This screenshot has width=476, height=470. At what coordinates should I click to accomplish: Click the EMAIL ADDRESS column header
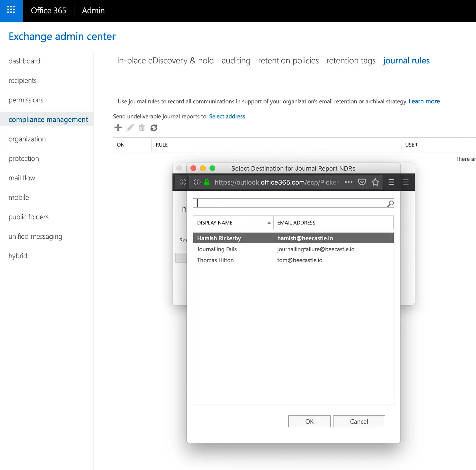click(333, 223)
